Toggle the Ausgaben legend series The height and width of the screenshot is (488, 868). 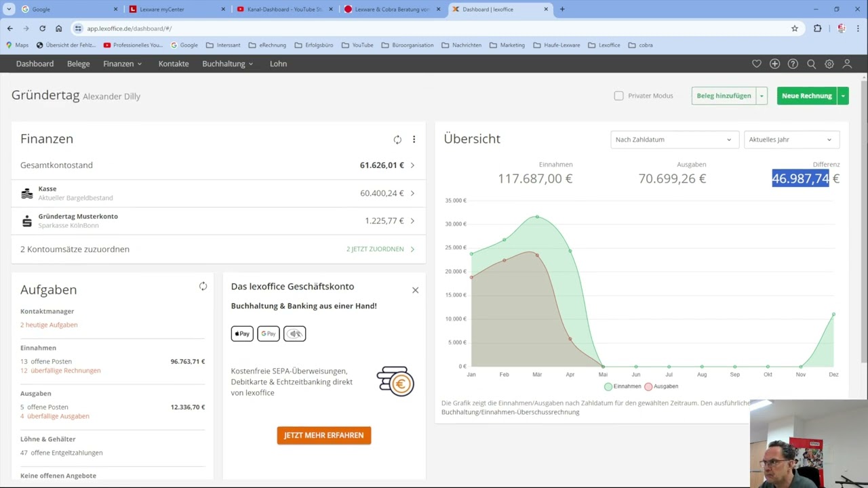pyautogui.click(x=661, y=386)
